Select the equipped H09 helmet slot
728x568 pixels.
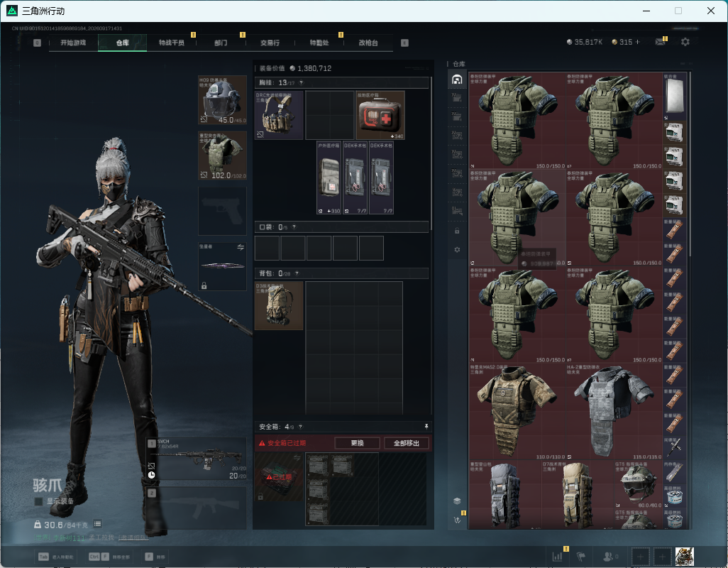222,100
